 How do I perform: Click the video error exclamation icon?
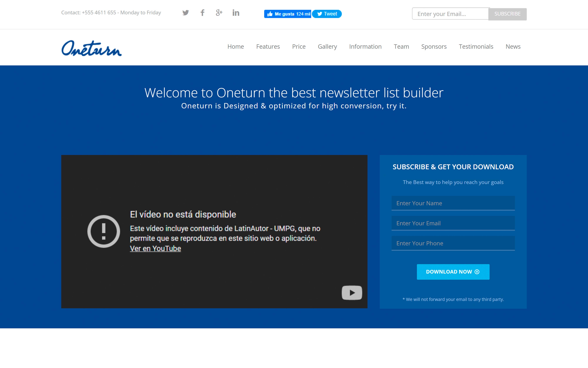point(104,231)
